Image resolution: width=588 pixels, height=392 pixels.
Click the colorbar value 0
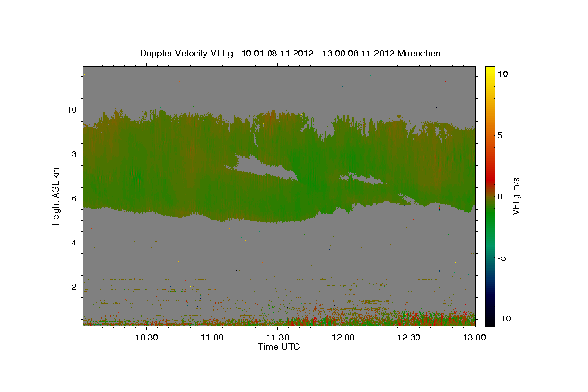500,196
